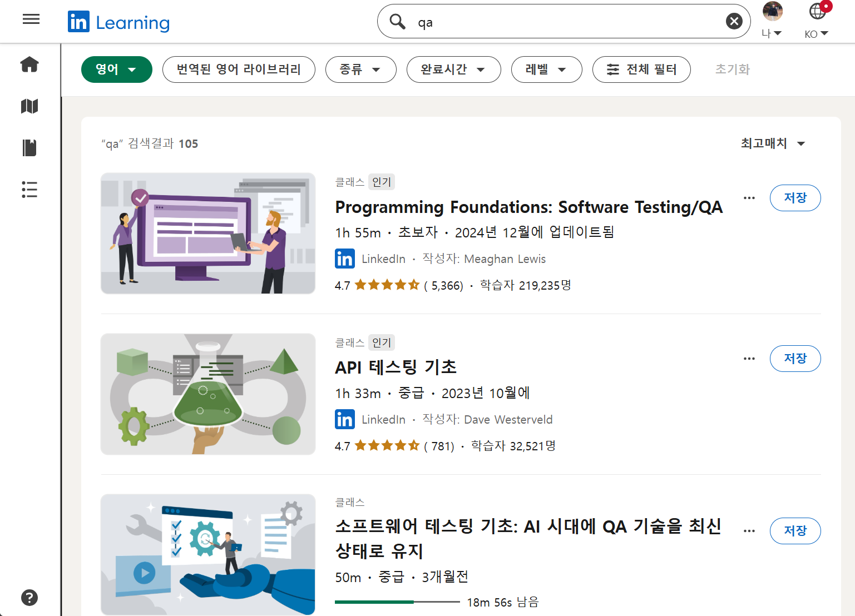Open the API 테스팅 기초 course title
This screenshot has height=616, width=855.
click(396, 367)
